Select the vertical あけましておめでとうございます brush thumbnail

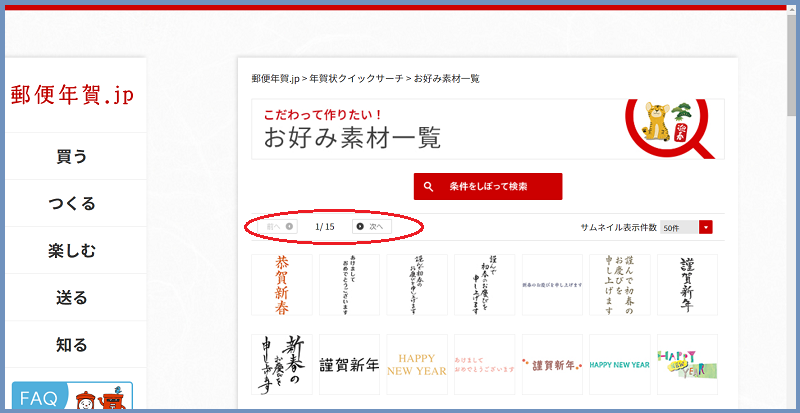click(349, 285)
